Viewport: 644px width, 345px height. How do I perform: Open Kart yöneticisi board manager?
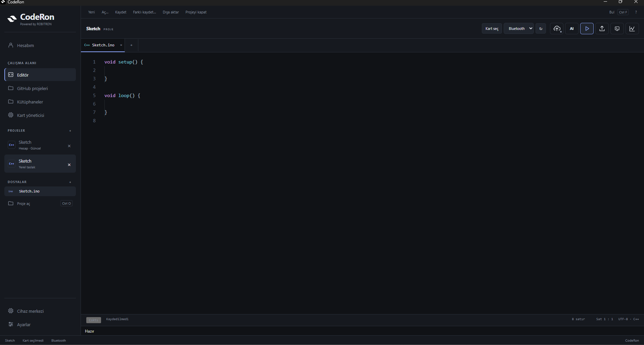pyautogui.click(x=40, y=115)
